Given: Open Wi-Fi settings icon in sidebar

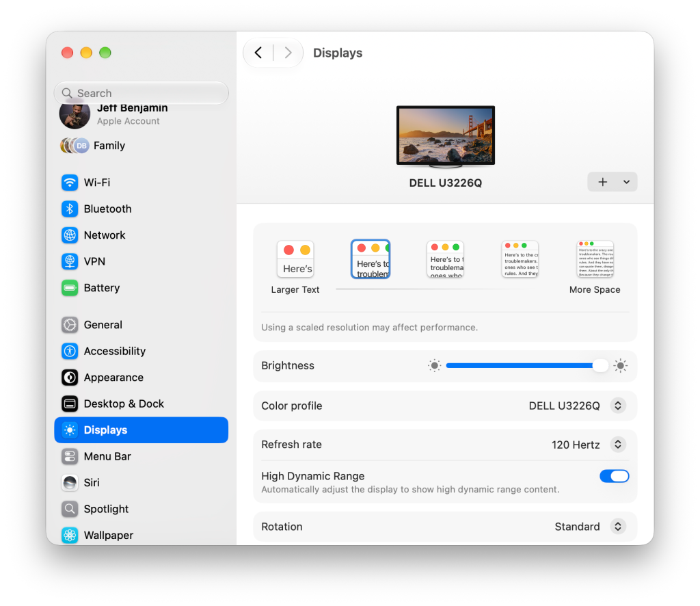Looking at the screenshot, I should tap(70, 183).
